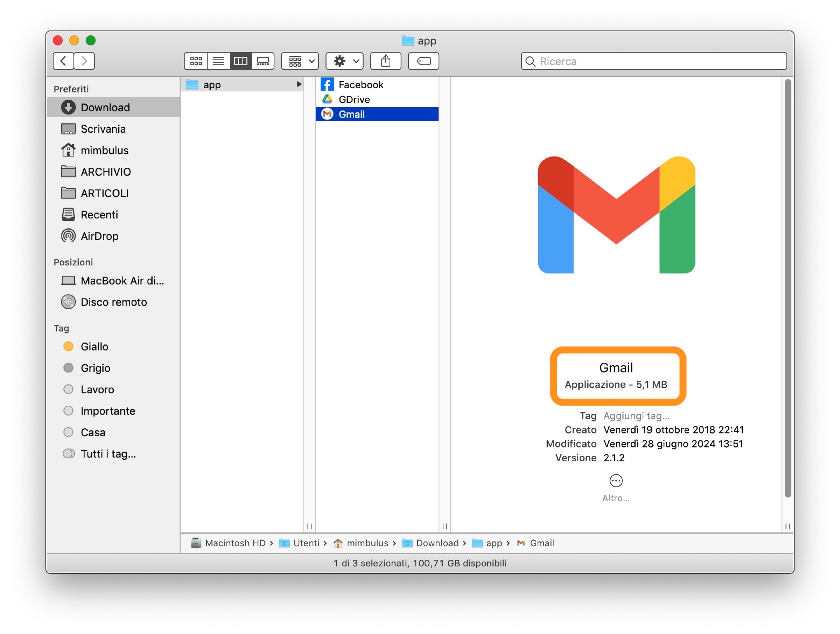Go back with the left arrow
Viewport: 840px width, 634px height.
point(63,61)
